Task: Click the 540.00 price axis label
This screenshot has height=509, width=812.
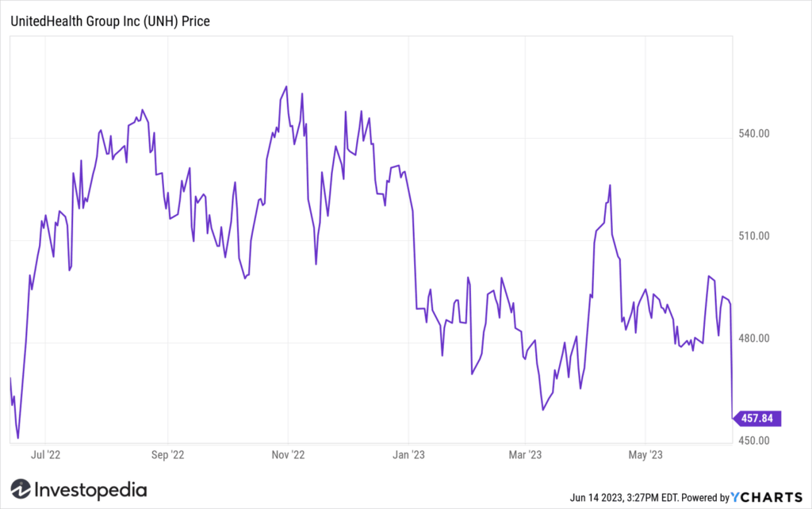Action: (x=754, y=134)
